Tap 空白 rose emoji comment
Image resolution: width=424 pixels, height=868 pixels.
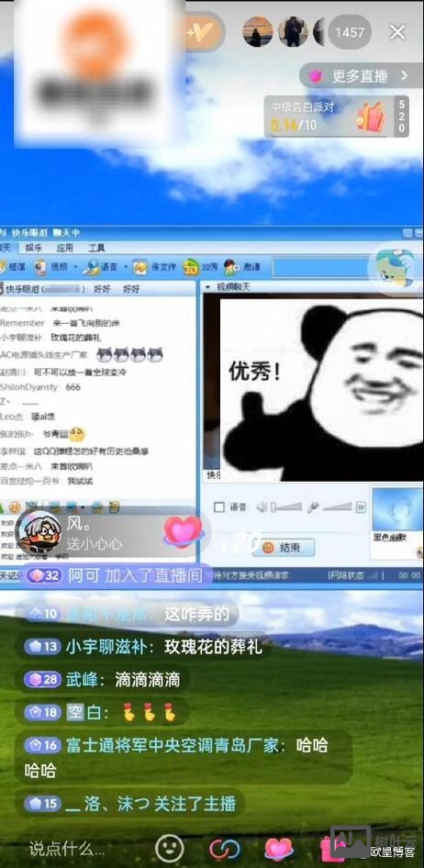103,712
